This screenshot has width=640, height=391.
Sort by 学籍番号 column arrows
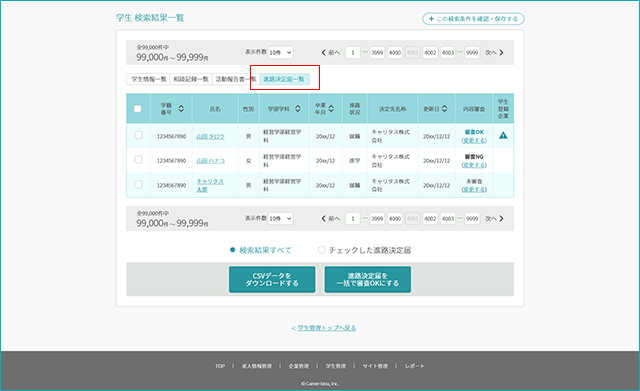tap(181, 109)
